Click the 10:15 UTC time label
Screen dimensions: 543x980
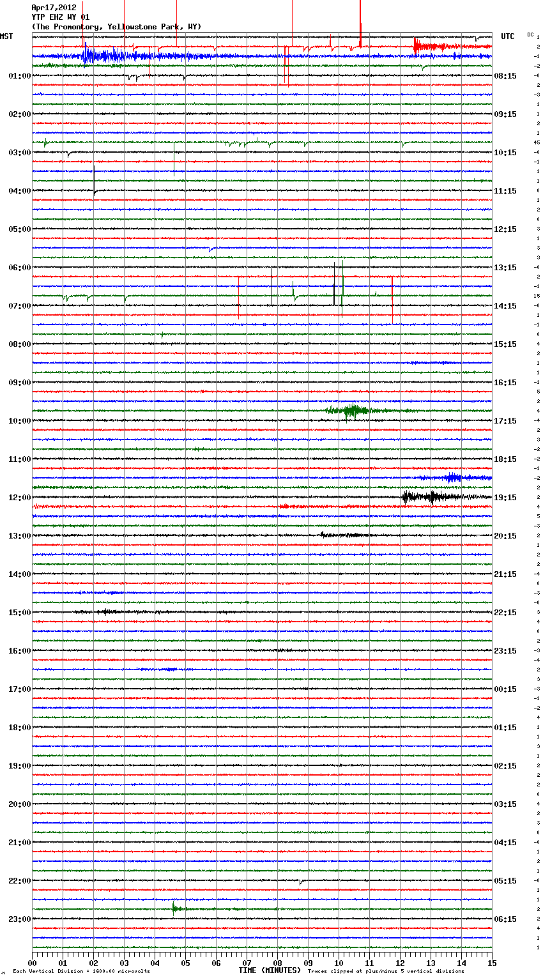pyautogui.click(x=505, y=153)
